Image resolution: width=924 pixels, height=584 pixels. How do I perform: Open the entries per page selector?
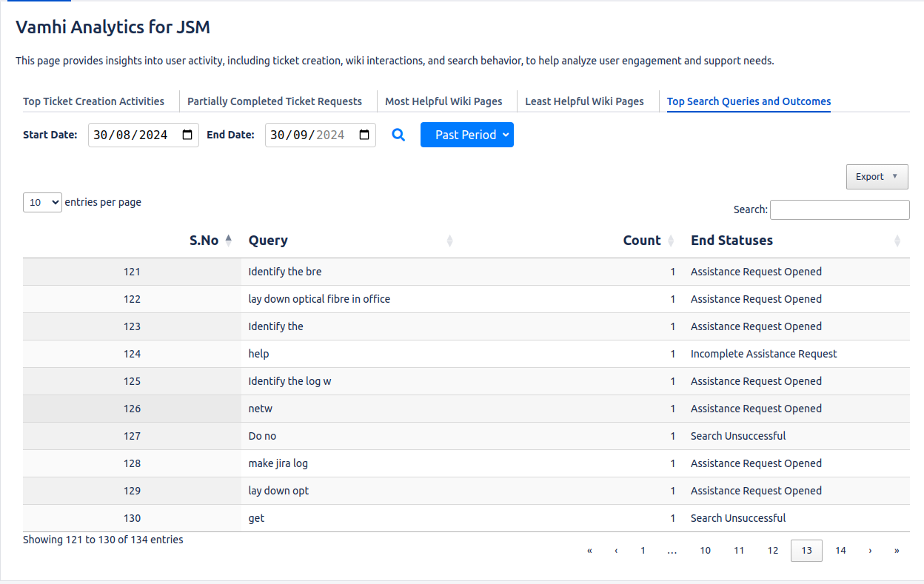42,202
